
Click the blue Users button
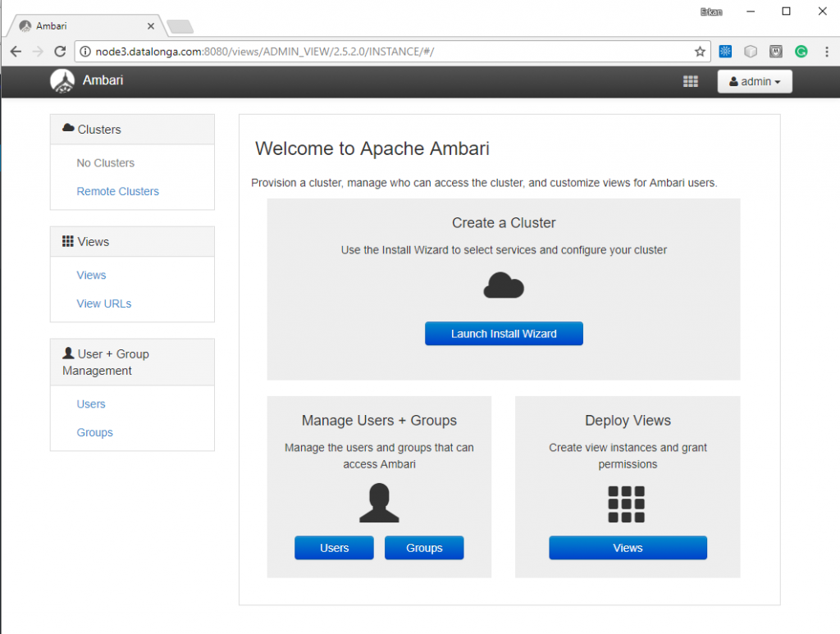tap(335, 548)
